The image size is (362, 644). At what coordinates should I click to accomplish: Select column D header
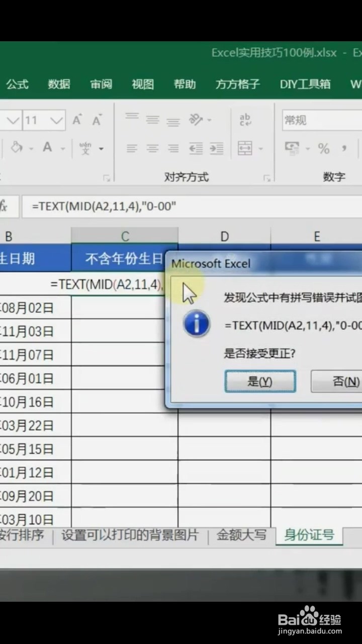[224, 236]
